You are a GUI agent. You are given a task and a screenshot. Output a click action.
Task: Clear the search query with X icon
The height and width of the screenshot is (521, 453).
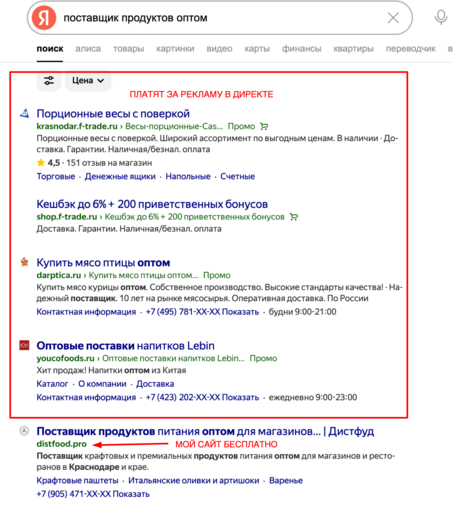click(x=393, y=18)
